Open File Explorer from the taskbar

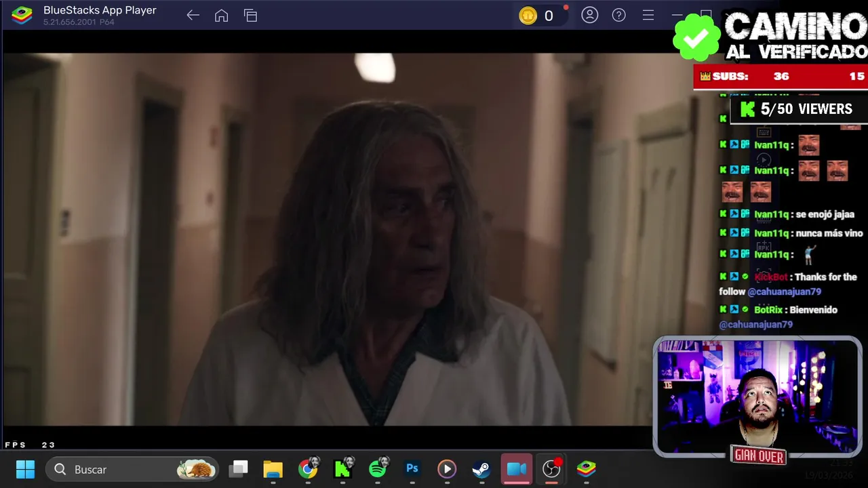(273, 469)
